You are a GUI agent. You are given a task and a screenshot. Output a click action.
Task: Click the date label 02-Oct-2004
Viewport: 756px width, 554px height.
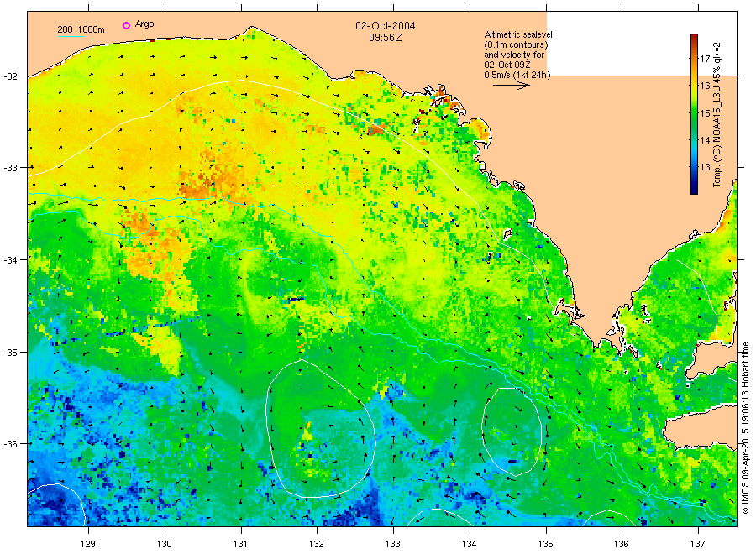(x=386, y=25)
